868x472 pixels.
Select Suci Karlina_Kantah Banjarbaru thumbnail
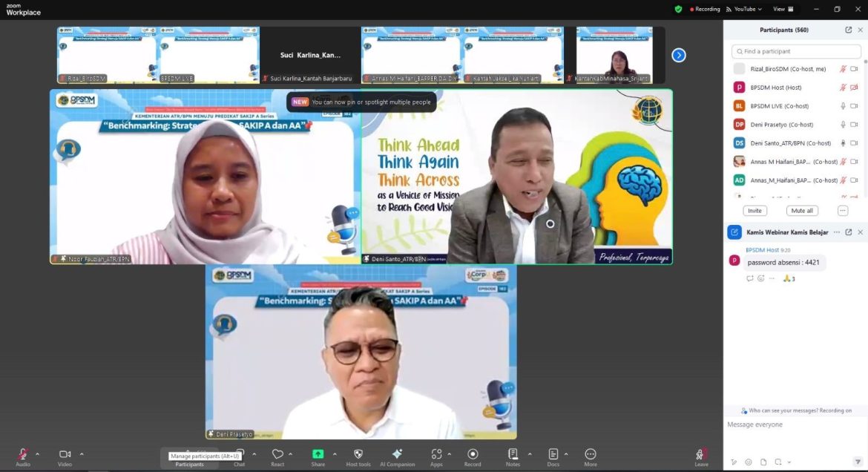click(x=310, y=55)
